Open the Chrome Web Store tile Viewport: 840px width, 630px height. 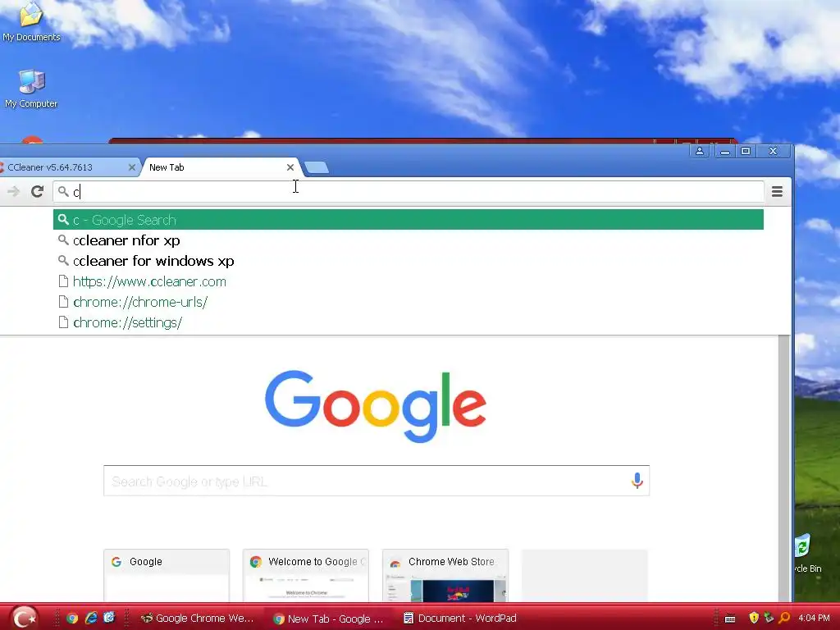445,575
